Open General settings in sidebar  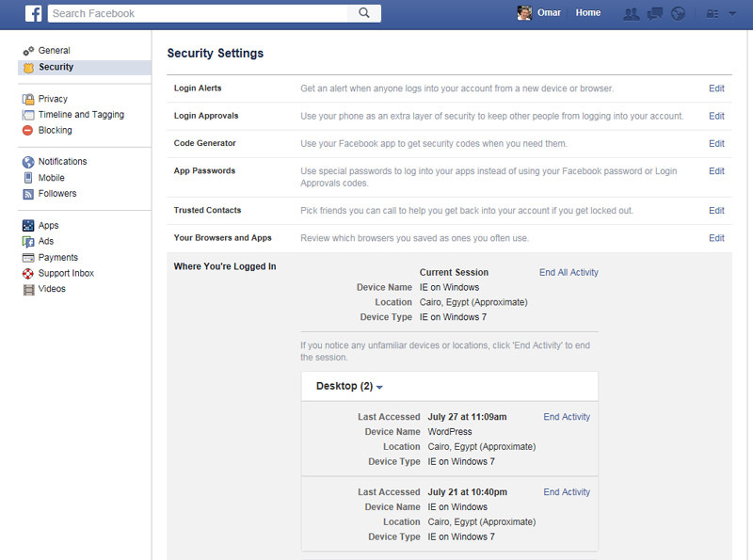pos(54,51)
